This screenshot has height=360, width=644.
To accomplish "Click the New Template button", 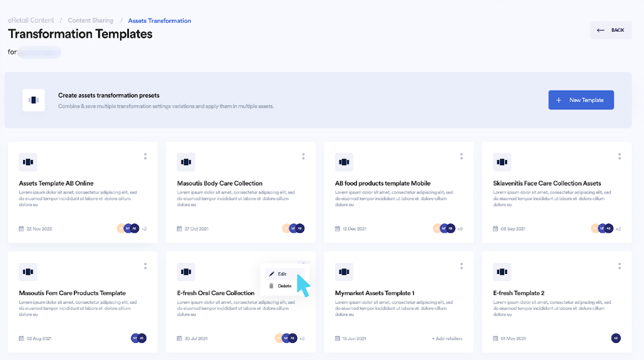I will [581, 100].
